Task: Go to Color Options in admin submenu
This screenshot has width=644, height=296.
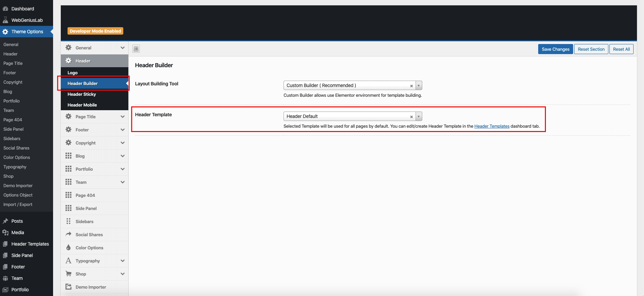Action: (16, 157)
